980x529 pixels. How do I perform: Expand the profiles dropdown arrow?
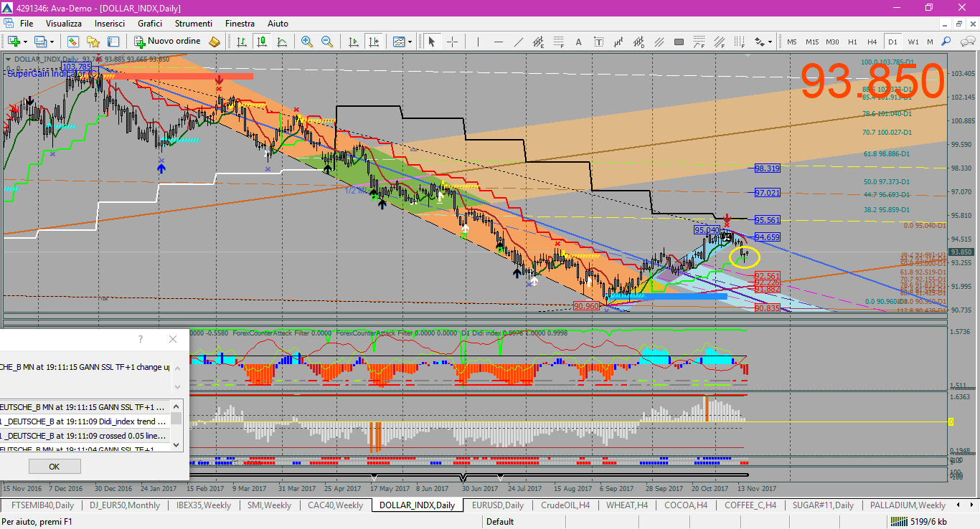[52, 42]
